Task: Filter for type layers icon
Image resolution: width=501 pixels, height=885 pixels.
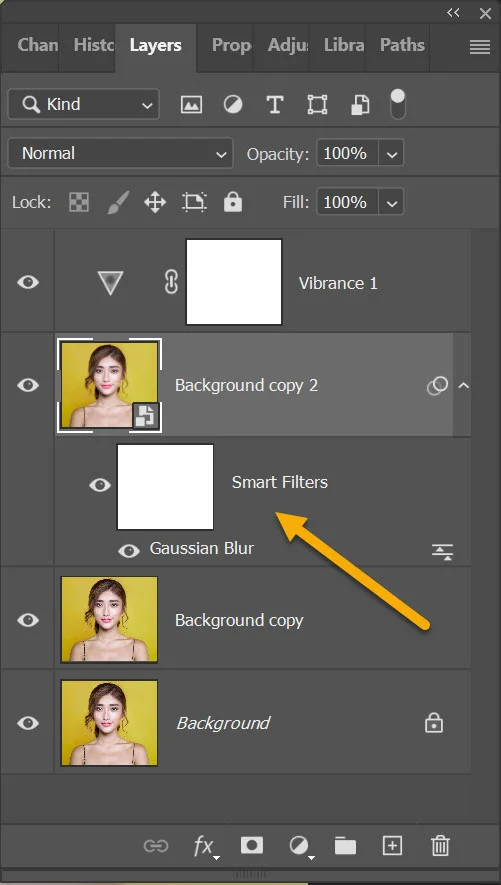Action: 275,104
